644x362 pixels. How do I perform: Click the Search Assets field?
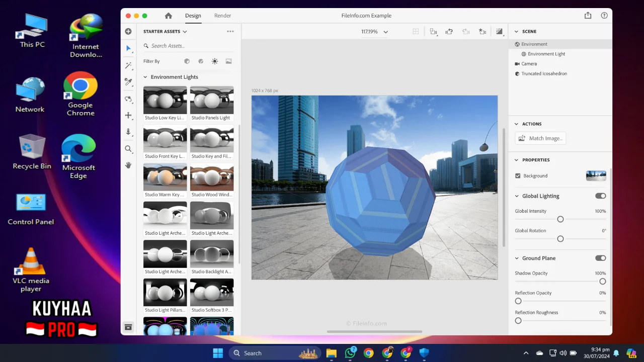188,46
